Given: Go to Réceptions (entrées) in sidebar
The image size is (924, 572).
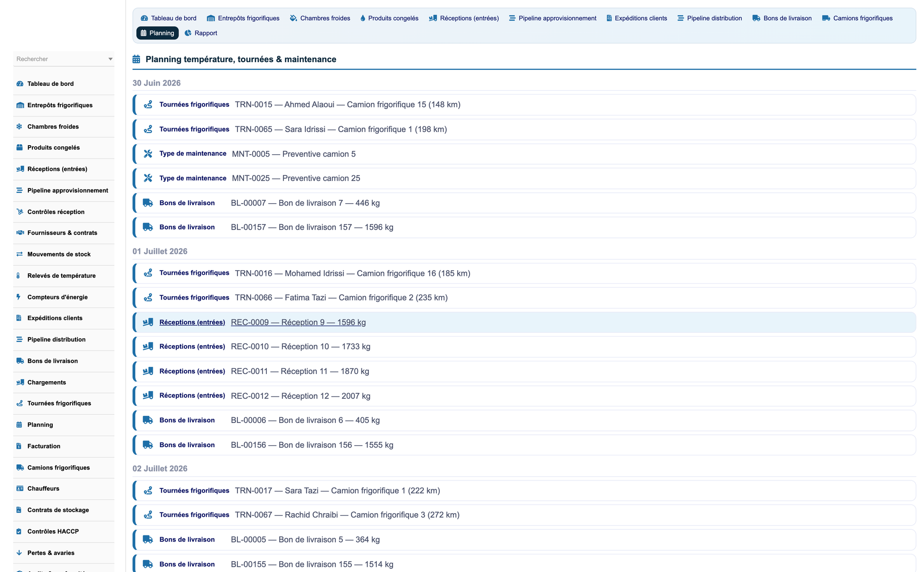Looking at the screenshot, I should point(64,169).
